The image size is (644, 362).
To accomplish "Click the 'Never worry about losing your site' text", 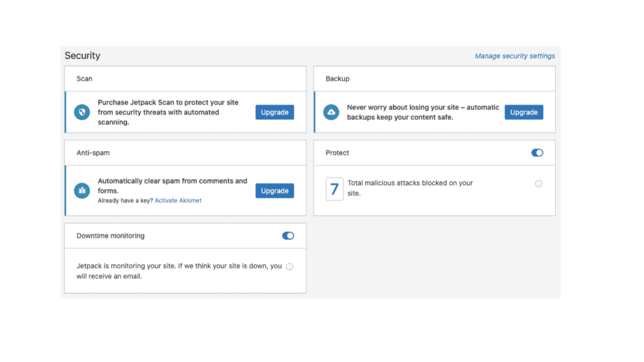I will click(423, 112).
